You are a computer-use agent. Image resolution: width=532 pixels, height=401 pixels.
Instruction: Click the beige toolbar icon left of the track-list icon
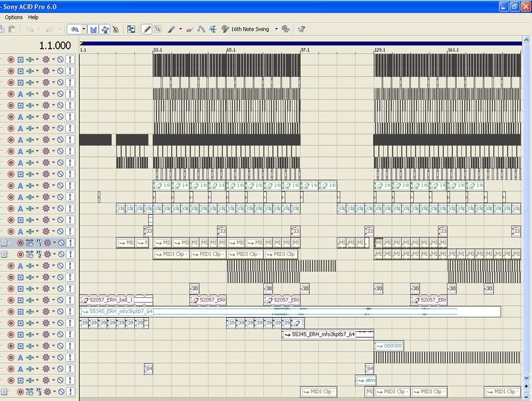point(116,29)
